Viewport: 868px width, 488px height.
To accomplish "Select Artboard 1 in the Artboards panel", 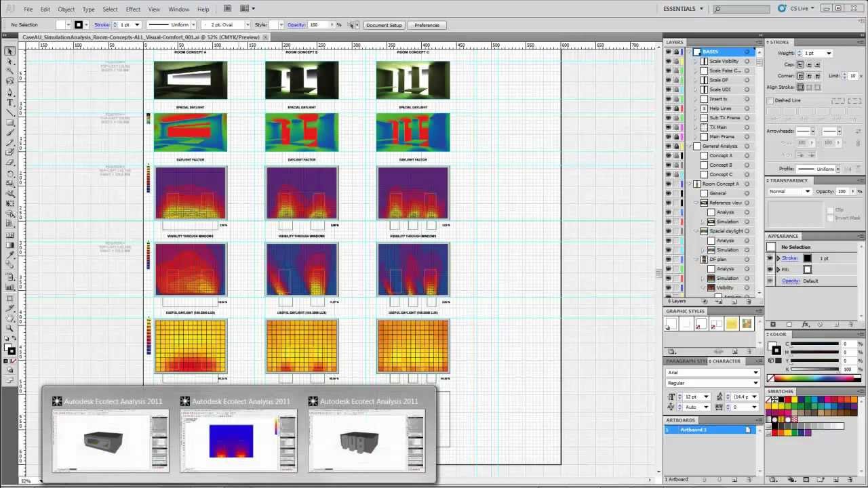I will (x=709, y=430).
